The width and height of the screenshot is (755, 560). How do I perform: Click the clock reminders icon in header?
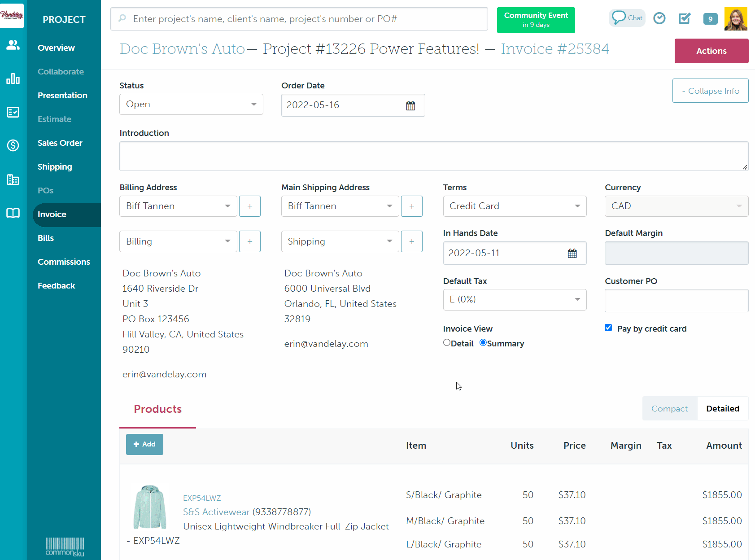[659, 18]
